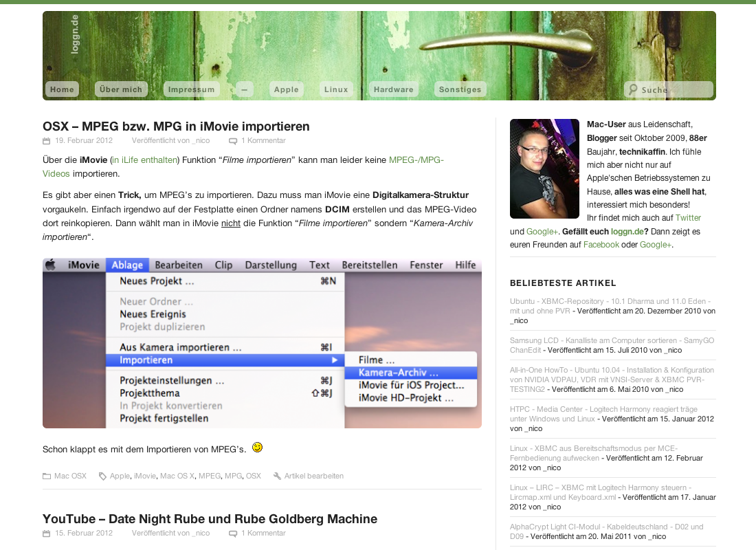Click the author profile photo in sidebar
The width and height of the screenshot is (756, 550).
click(x=544, y=169)
